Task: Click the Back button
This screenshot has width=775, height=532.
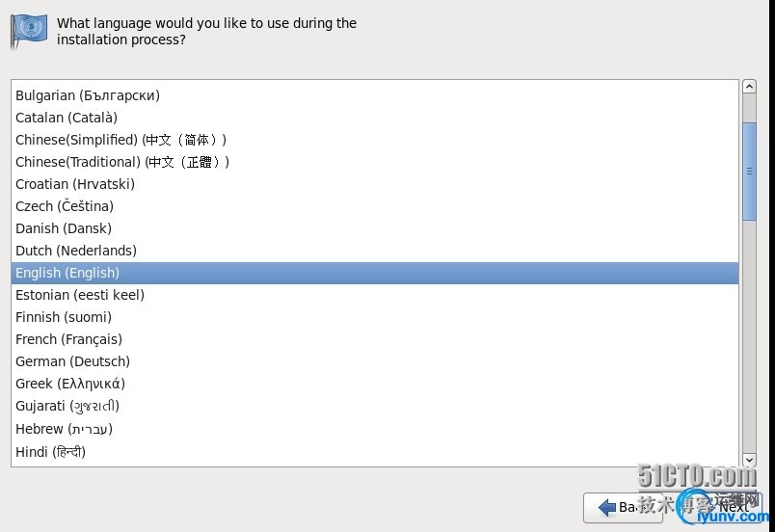Action: [x=622, y=507]
